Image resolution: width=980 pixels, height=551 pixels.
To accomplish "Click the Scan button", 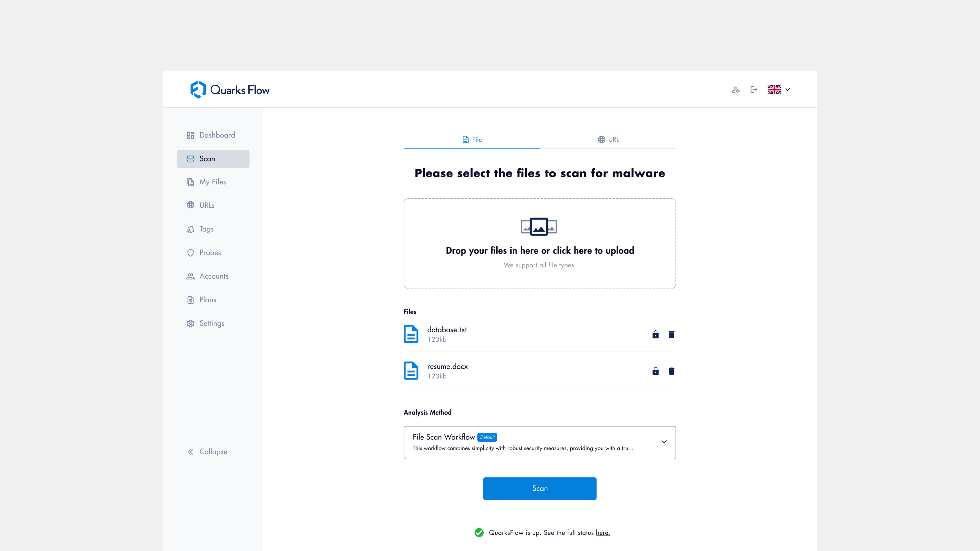I will coord(540,489).
